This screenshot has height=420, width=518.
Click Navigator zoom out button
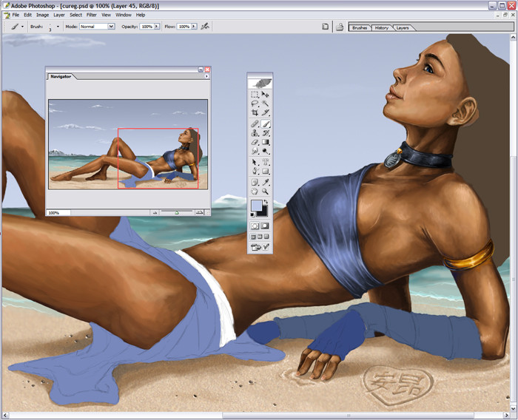point(155,213)
